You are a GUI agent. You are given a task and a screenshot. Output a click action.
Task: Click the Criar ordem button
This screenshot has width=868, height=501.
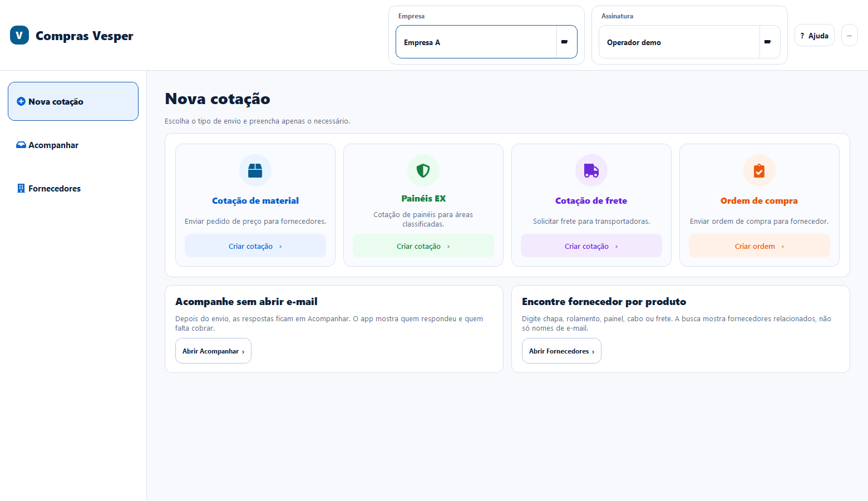click(759, 245)
